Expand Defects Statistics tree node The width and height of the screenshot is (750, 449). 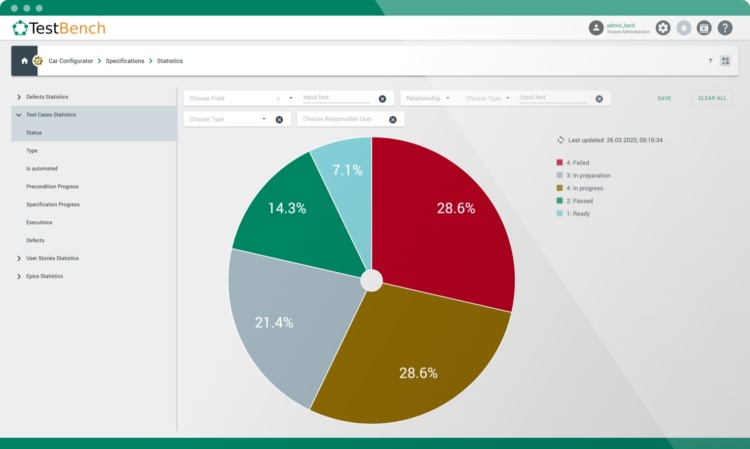pos(19,97)
